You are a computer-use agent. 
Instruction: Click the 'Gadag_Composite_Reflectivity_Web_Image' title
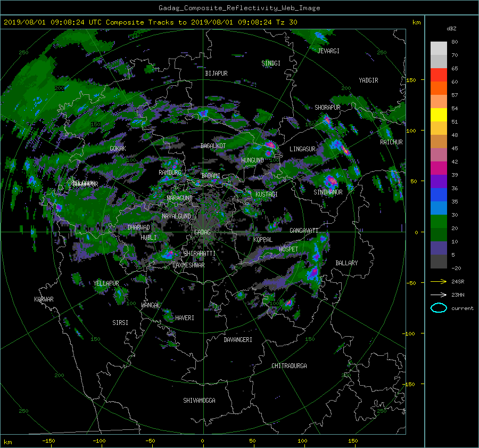pyautogui.click(x=239, y=8)
